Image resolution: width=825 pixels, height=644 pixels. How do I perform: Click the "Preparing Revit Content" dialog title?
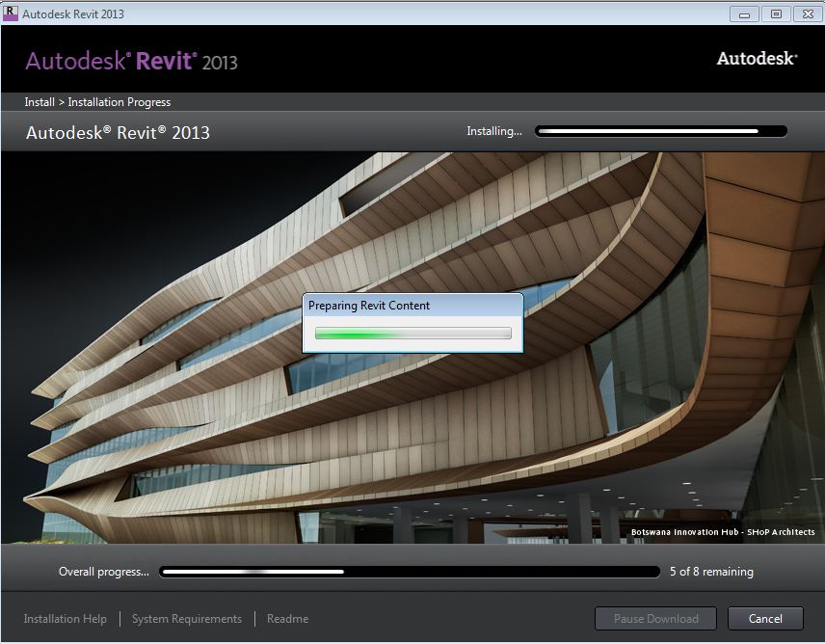pos(369,306)
